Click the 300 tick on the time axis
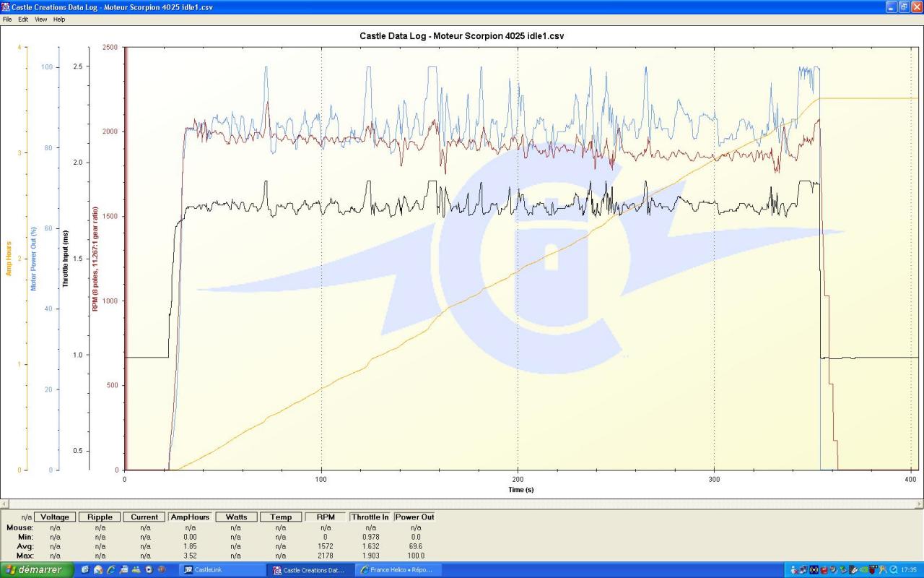Screen dimensions: 924x578 tap(714, 479)
